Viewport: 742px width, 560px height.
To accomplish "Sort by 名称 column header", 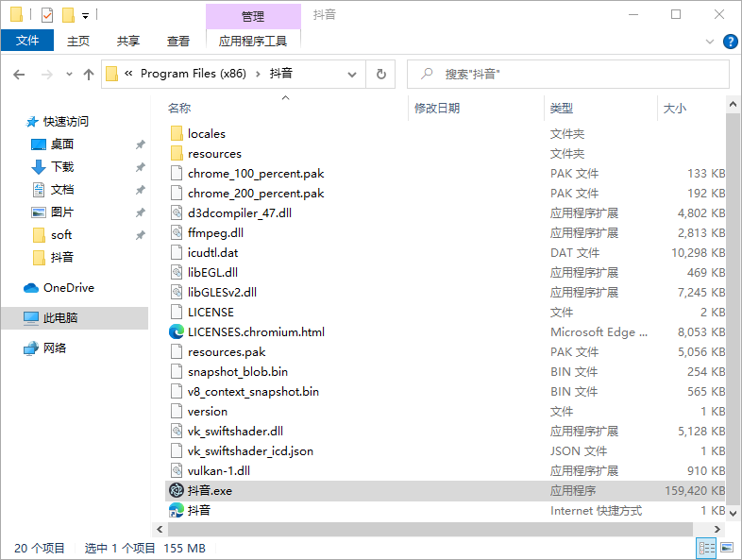I will (179, 109).
